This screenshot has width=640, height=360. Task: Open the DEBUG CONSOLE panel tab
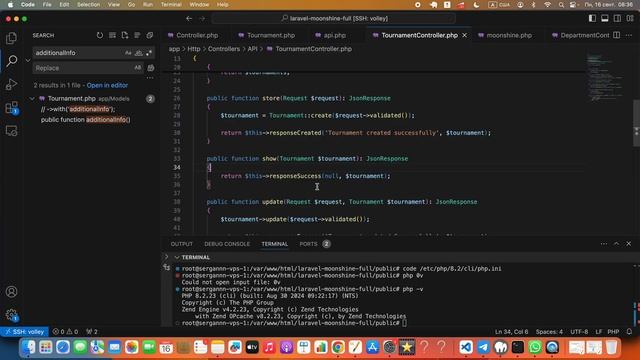click(x=227, y=244)
